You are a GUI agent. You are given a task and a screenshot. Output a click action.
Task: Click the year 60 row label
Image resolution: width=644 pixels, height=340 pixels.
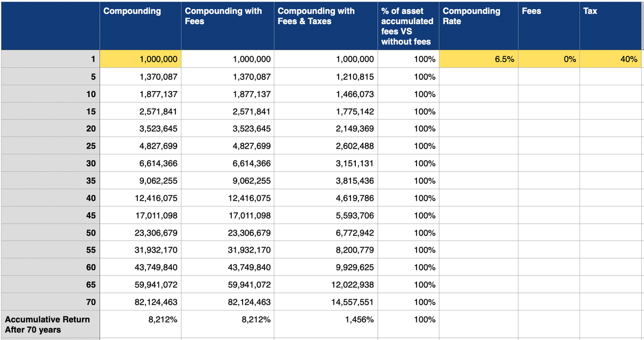[50, 267]
